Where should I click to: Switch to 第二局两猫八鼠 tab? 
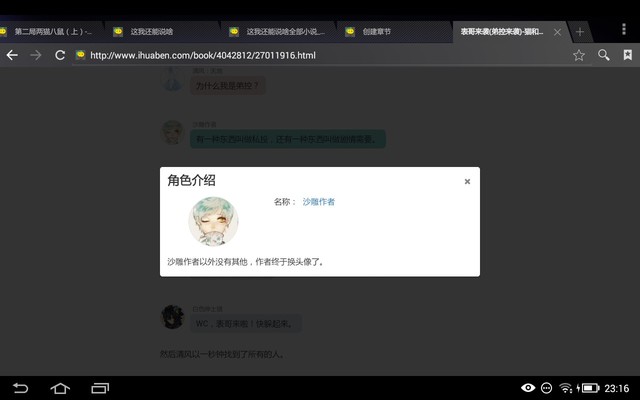(x=52, y=32)
